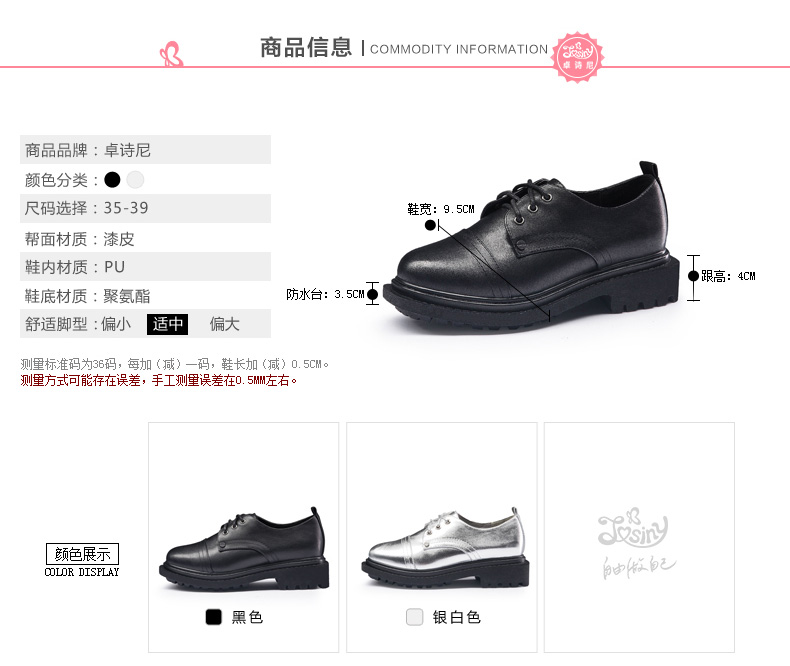Click the black square swatch beside 黑色
The image size is (790, 666).
click(214, 617)
